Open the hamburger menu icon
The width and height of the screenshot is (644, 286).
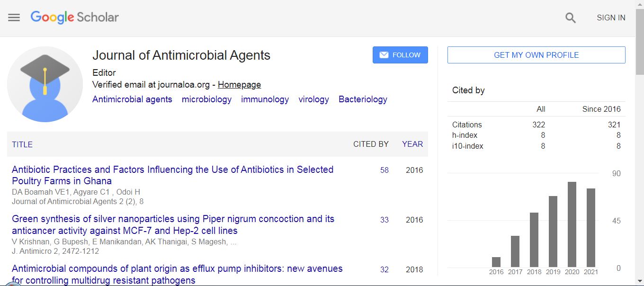pyautogui.click(x=14, y=18)
